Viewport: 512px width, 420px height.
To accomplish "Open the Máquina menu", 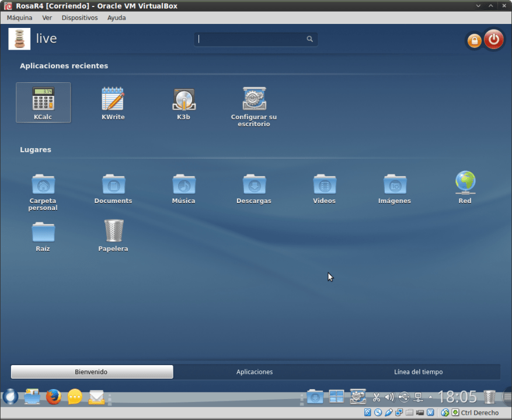I will click(19, 17).
